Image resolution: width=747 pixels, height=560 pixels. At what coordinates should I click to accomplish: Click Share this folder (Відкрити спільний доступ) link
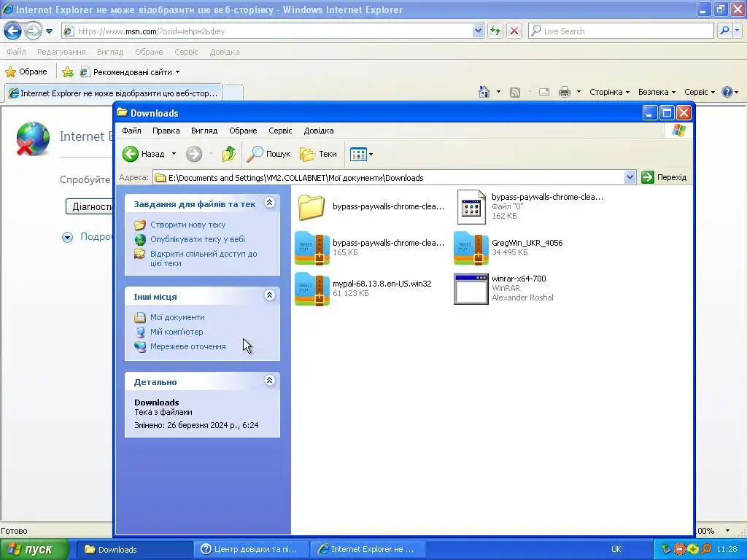point(204,258)
